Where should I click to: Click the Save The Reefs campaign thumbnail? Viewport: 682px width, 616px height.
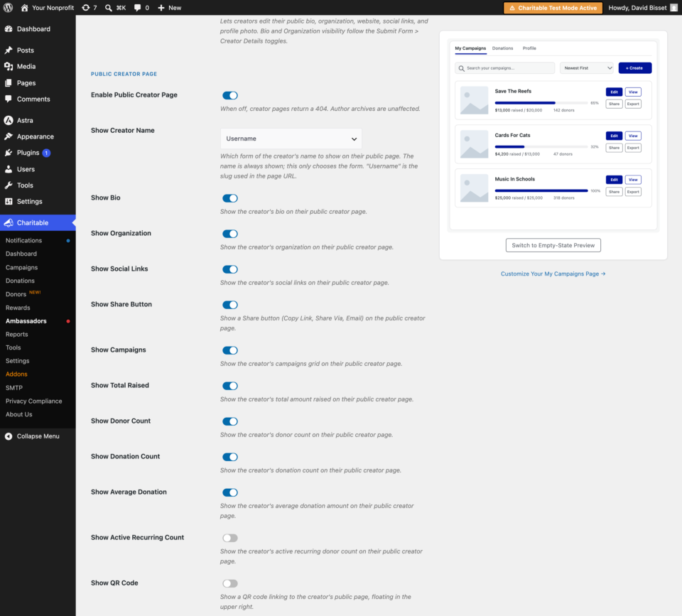(x=474, y=100)
